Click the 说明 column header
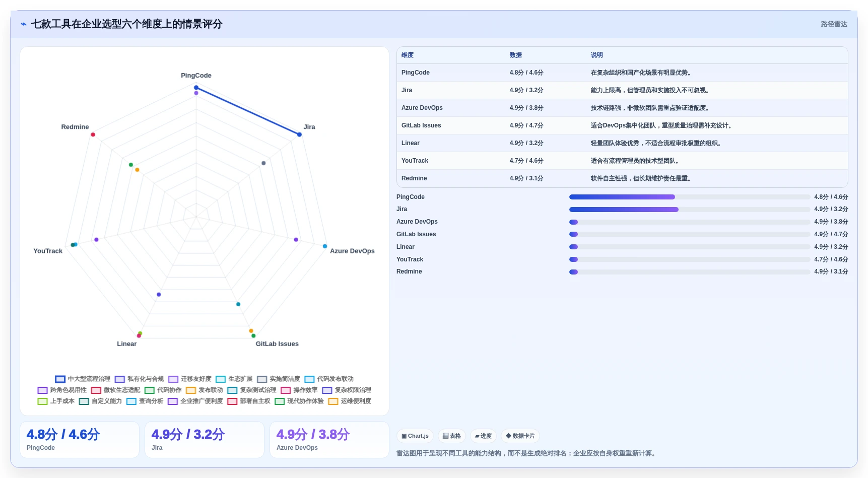This screenshot has height=478, width=868. coord(596,55)
